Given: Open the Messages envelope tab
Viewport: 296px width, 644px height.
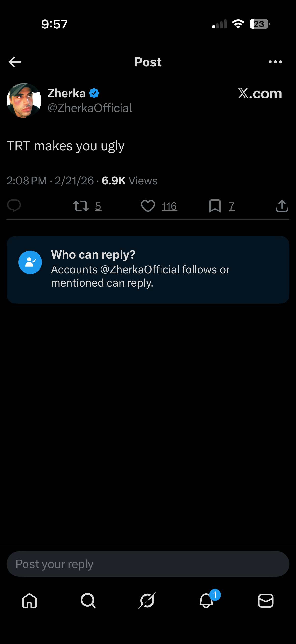Looking at the screenshot, I should pos(266,601).
